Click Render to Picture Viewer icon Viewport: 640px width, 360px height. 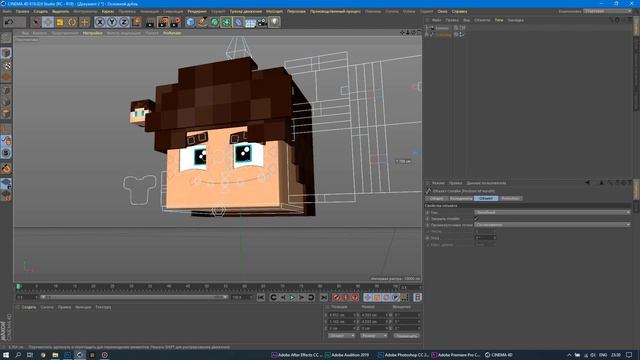coord(163,22)
